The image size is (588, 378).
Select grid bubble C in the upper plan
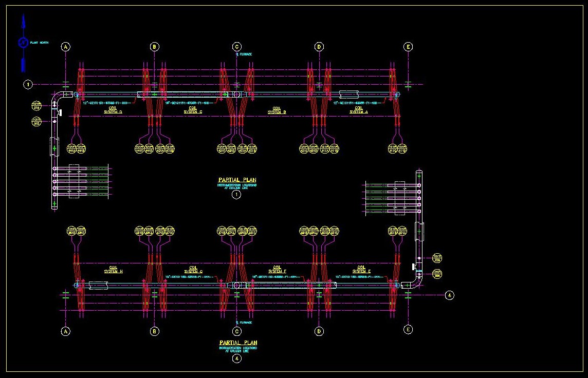point(237,47)
